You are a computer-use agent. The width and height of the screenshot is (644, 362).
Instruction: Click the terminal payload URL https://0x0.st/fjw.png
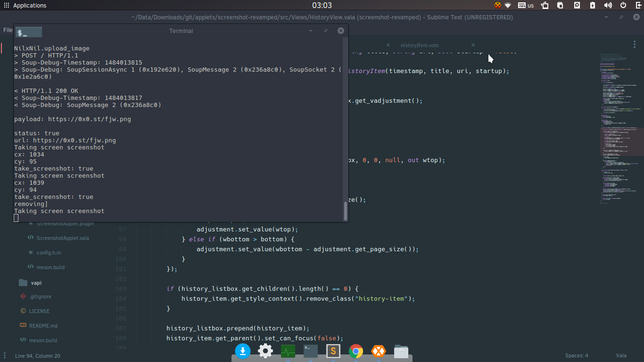click(90, 119)
